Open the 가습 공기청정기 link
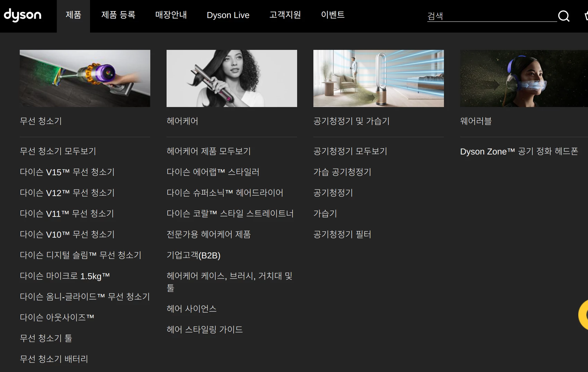The height and width of the screenshot is (372, 588). tap(342, 172)
